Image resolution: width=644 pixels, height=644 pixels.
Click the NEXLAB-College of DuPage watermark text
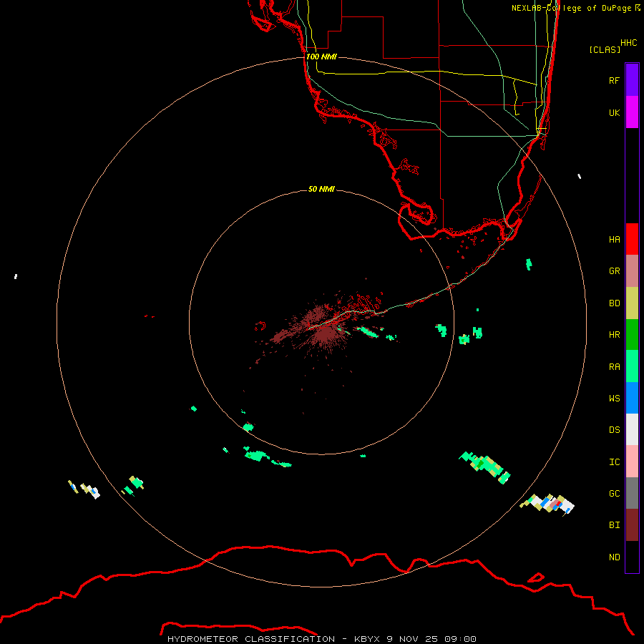[x=572, y=8]
